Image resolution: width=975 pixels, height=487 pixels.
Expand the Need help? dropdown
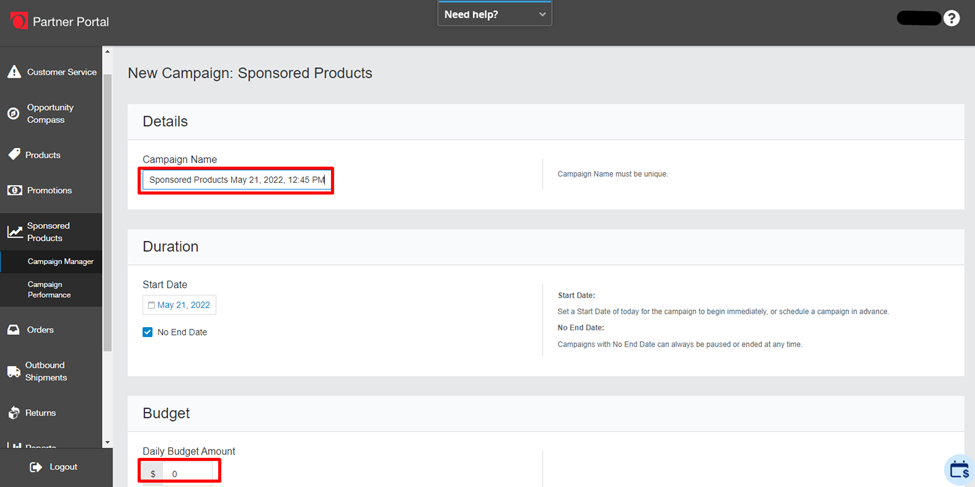[x=494, y=15]
